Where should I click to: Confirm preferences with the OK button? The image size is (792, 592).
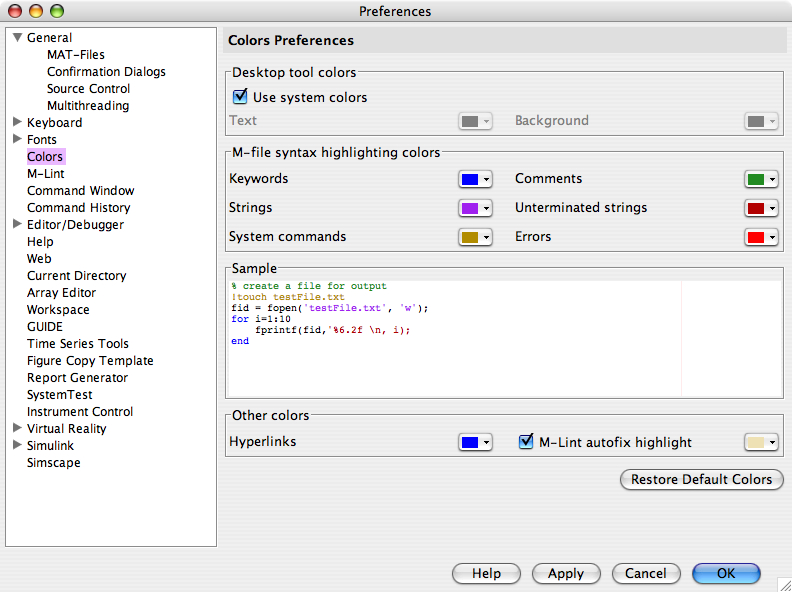point(726,573)
